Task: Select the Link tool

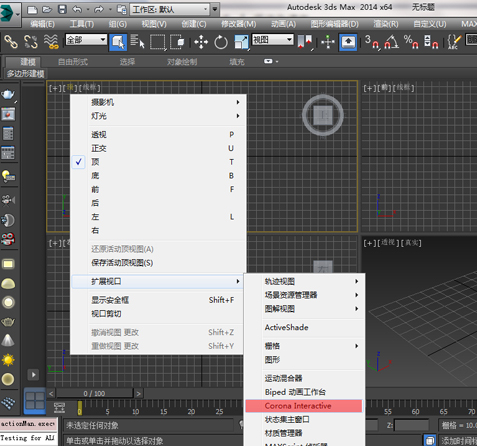Action: click(x=11, y=42)
